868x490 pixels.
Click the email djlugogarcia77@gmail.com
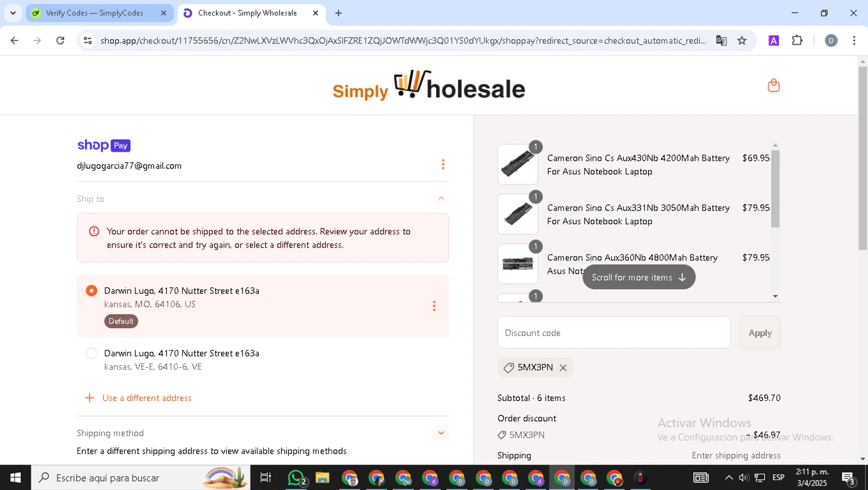[x=129, y=166]
